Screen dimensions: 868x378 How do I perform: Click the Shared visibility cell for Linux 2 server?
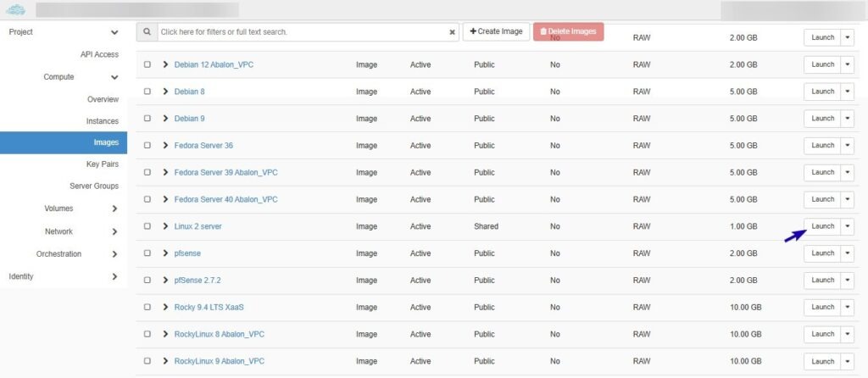point(486,226)
